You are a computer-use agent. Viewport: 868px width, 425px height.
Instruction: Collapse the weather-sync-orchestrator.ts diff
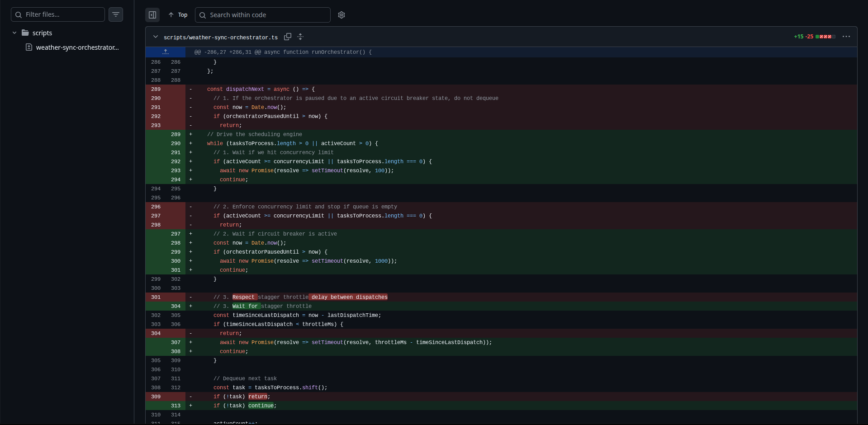tap(156, 37)
